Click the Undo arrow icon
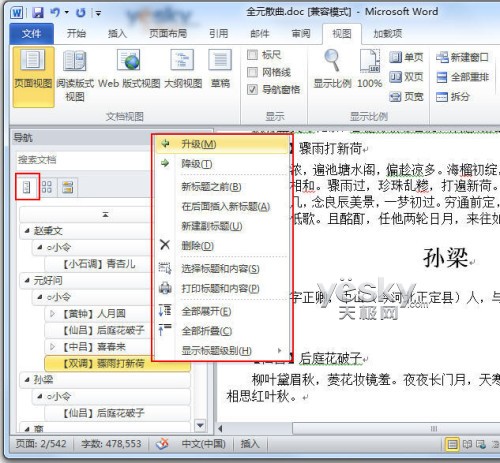 tap(55, 13)
